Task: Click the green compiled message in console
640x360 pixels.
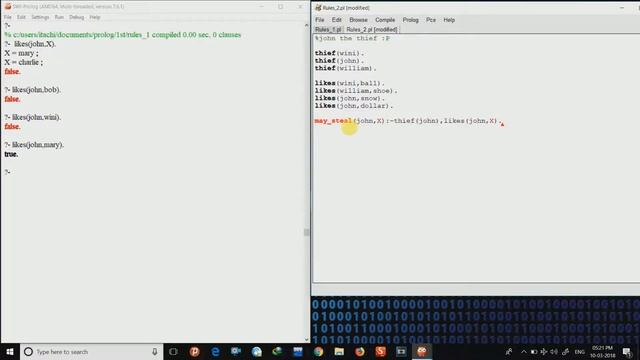Action: [122, 35]
